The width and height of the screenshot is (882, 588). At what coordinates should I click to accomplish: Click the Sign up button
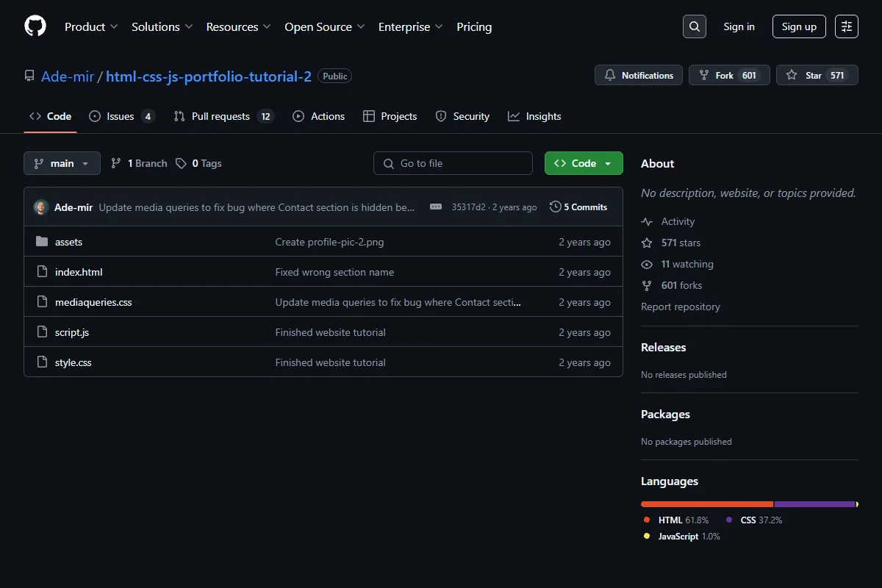tap(799, 26)
